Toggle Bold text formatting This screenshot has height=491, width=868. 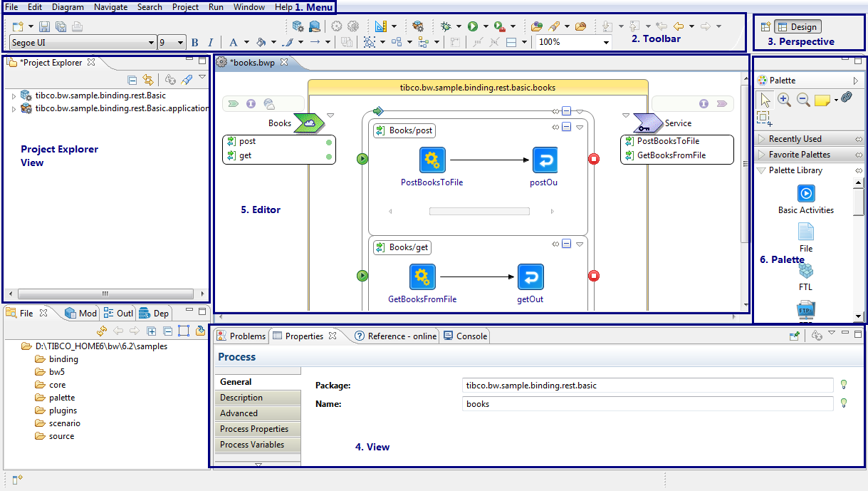click(195, 43)
